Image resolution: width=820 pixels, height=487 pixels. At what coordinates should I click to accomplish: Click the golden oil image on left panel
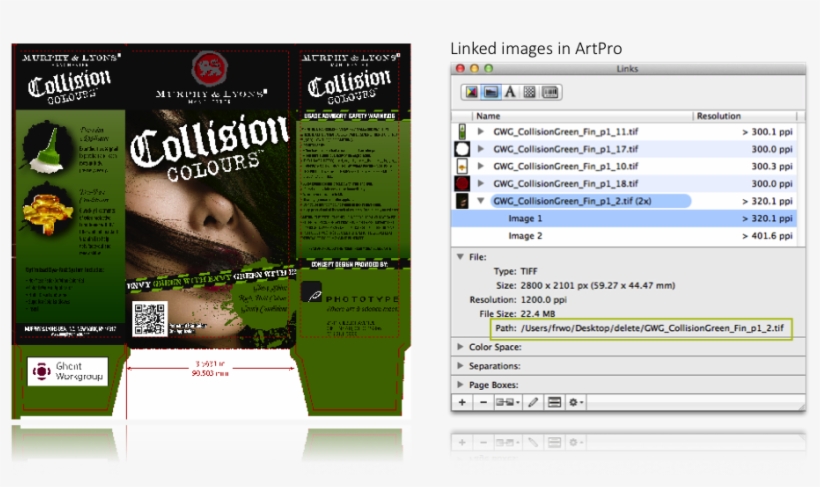click(x=47, y=209)
